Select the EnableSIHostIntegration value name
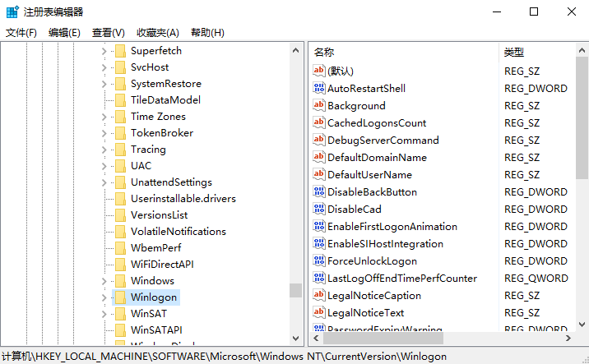 pyautogui.click(x=386, y=244)
